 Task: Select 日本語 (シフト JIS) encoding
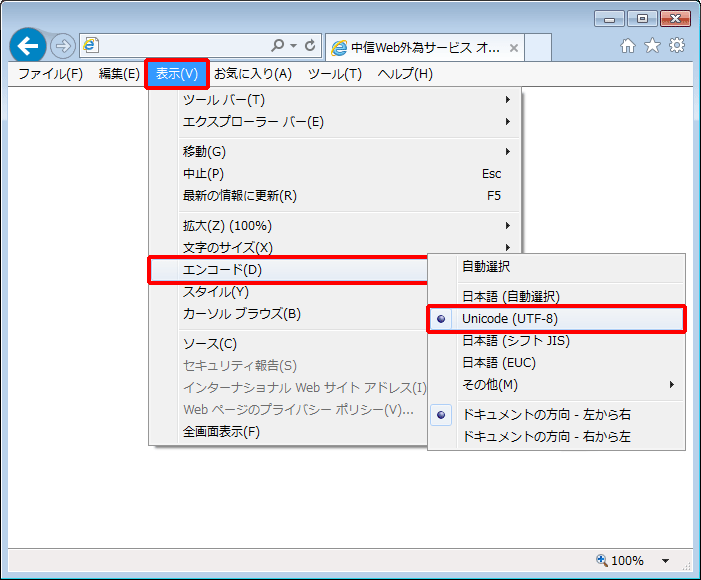point(557,341)
